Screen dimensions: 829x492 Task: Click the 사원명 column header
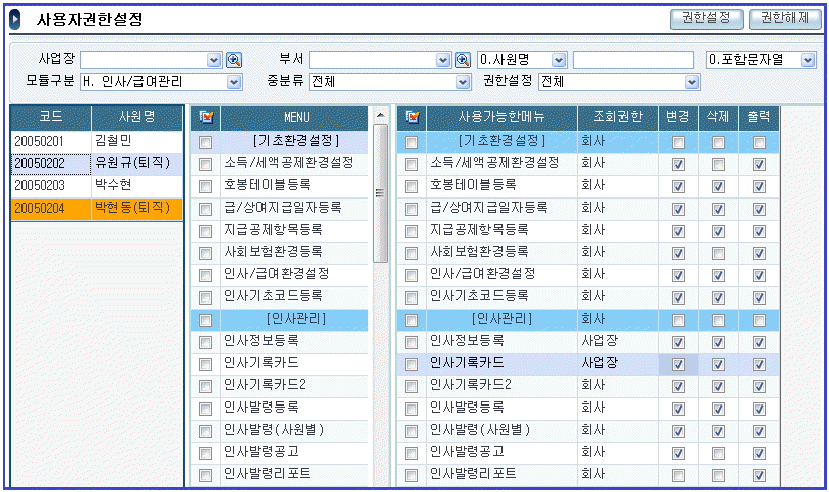(x=137, y=116)
